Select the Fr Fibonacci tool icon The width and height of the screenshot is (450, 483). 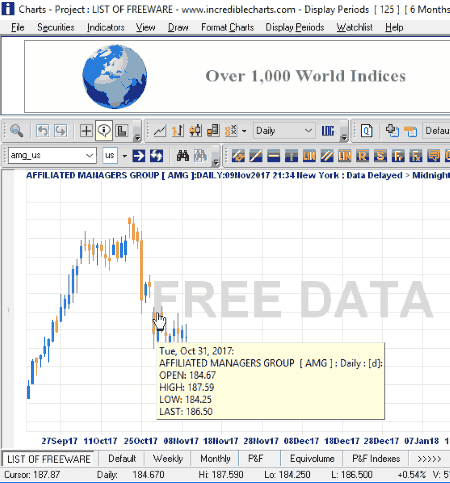[398, 156]
